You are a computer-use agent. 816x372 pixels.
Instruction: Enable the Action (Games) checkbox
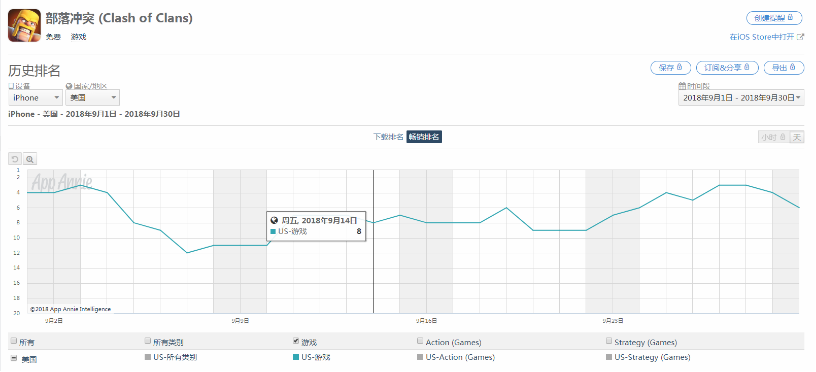click(420, 341)
